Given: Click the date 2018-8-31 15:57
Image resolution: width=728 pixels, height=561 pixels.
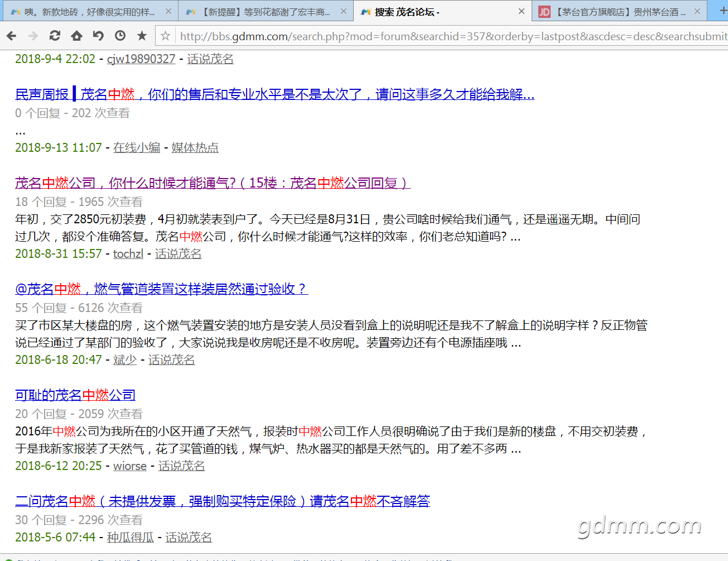Looking at the screenshot, I should [59, 254].
